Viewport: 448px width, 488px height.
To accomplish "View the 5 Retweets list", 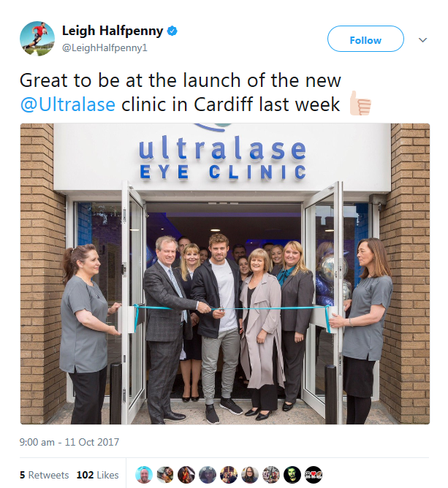I will 44,475.
